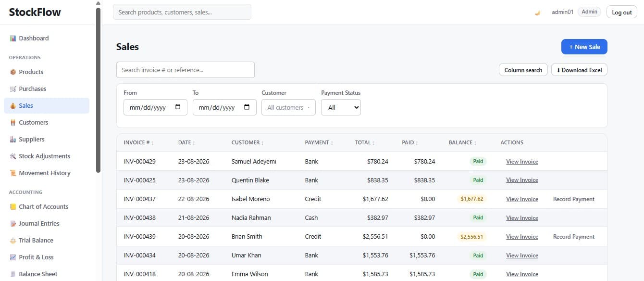This screenshot has height=281, width=644.
Task: Log out of admin01 account
Action: pyautogui.click(x=622, y=13)
